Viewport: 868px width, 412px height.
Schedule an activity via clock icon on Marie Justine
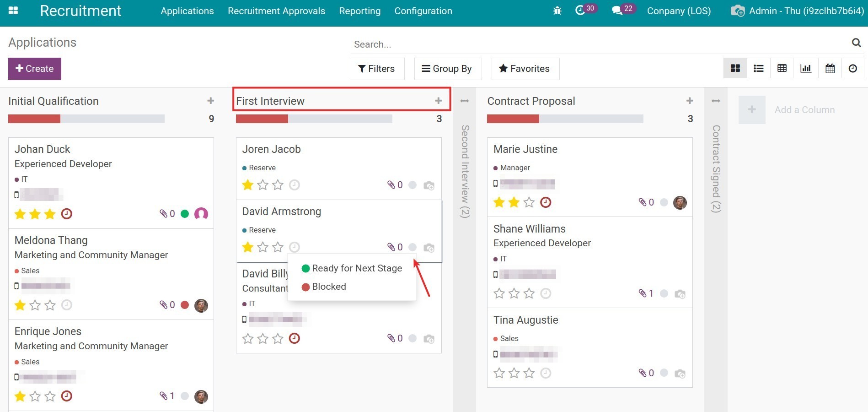tap(545, 202)
